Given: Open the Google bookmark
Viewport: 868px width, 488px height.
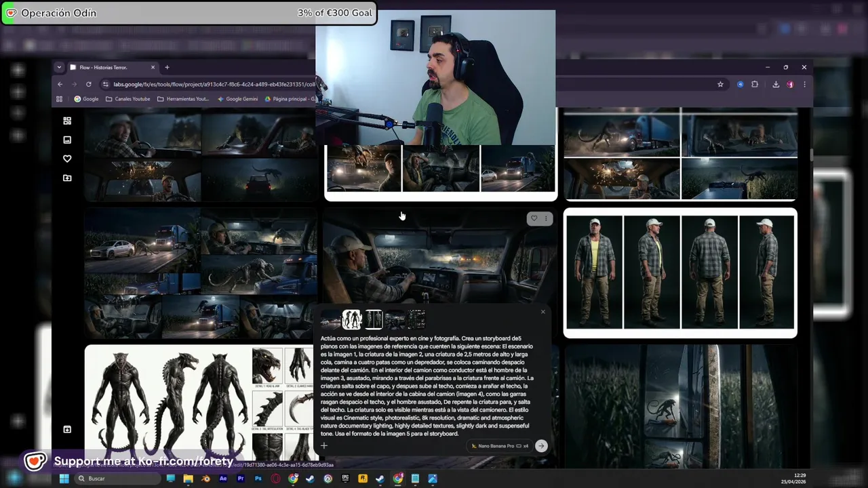Looking at the screenshot, I should pos(86,99).
